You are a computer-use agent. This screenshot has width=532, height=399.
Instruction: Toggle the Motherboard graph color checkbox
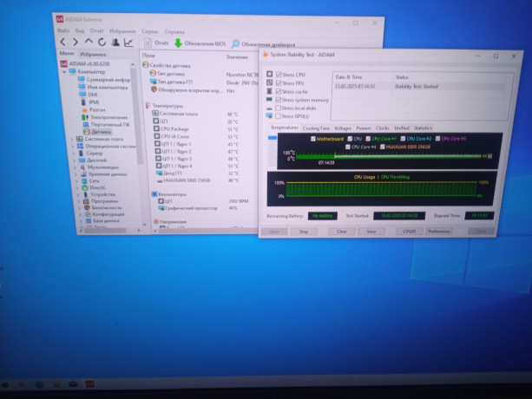pos(313,139)
